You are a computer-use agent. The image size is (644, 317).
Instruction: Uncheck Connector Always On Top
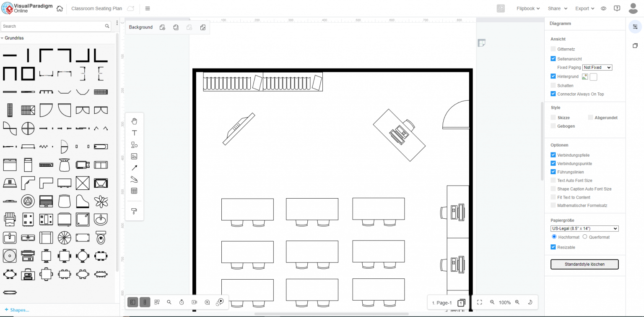coord(553,94)
